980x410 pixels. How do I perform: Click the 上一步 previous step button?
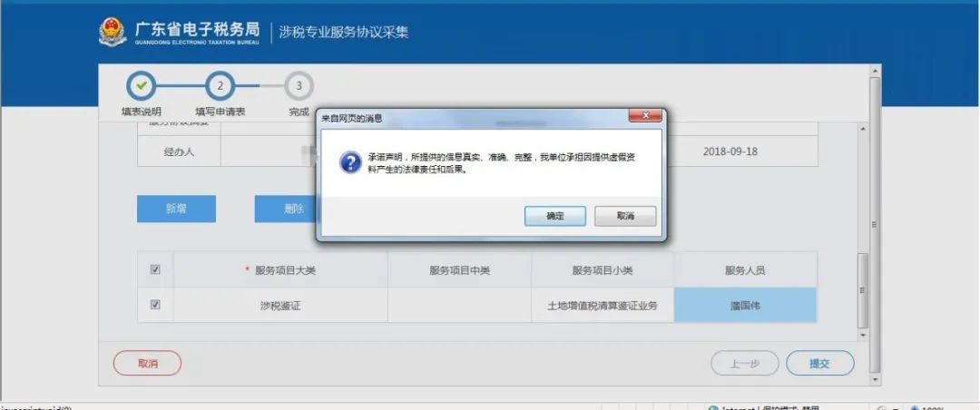(745, 363)
